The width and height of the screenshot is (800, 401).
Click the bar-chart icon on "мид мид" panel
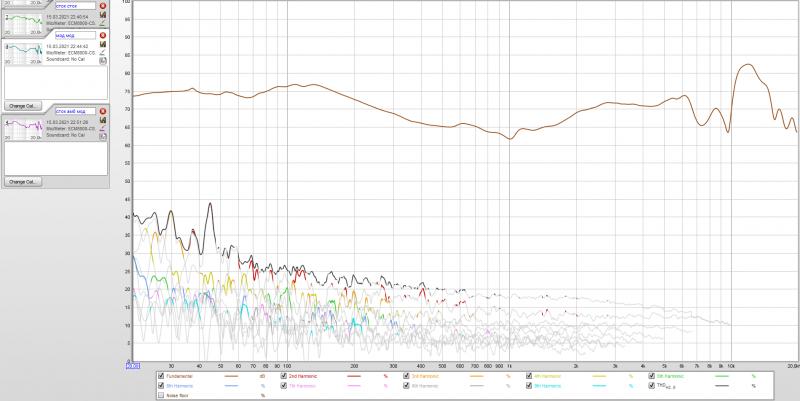tap(102, 45)
